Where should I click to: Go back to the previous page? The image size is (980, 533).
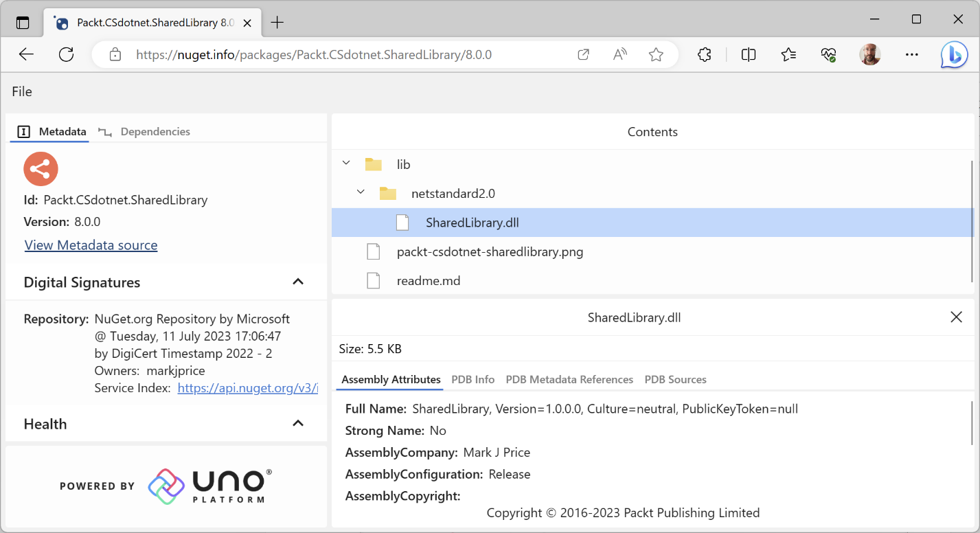(x=26, y=55)
